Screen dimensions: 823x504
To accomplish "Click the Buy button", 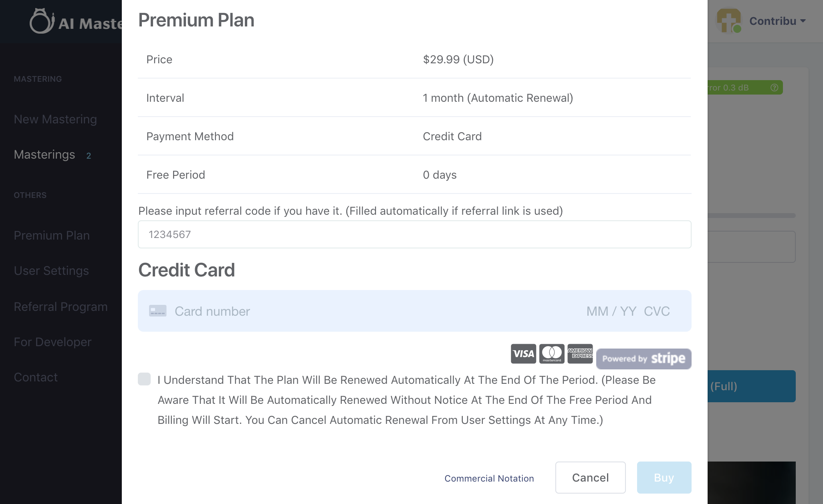I will [x=664, y=478].
